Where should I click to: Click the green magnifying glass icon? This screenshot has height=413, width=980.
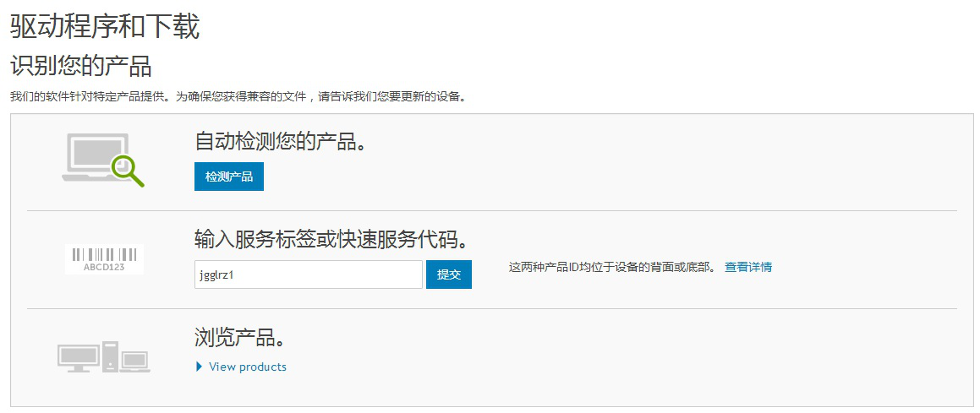pos(128,171)
